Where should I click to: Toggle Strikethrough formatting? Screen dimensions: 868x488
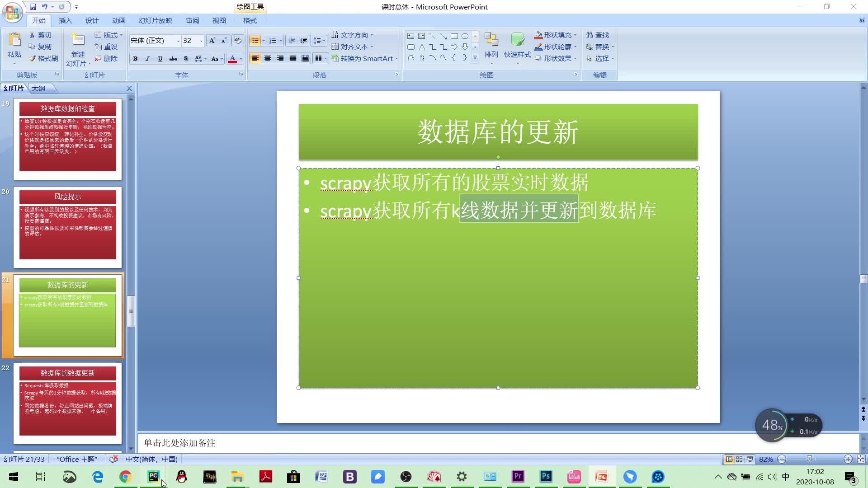coord(173,59)
